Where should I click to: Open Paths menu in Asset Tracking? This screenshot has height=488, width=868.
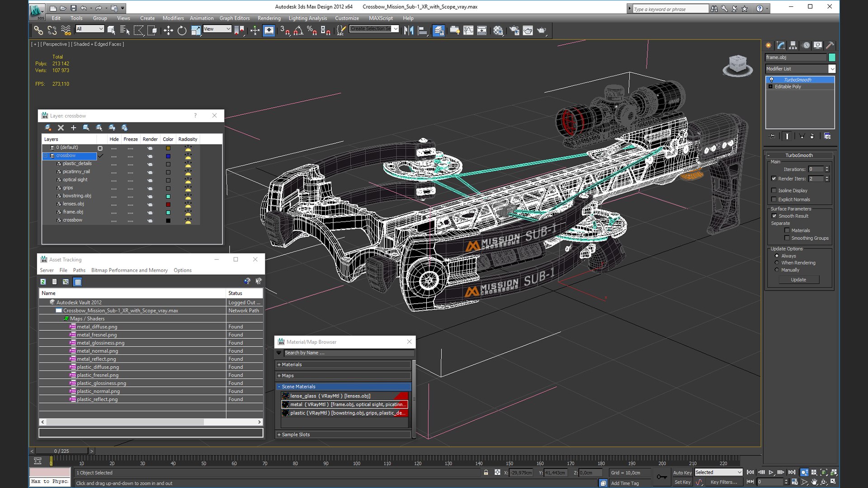coord(79,270)
